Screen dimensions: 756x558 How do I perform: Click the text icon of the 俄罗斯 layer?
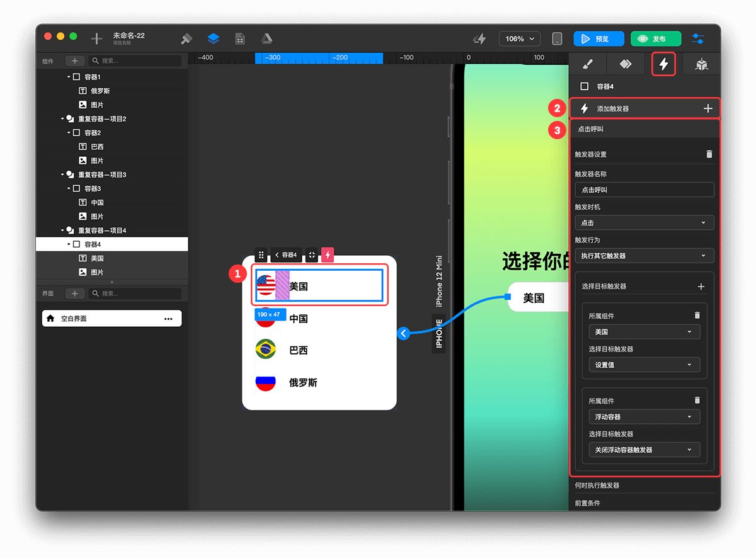[x=83, y=91]
